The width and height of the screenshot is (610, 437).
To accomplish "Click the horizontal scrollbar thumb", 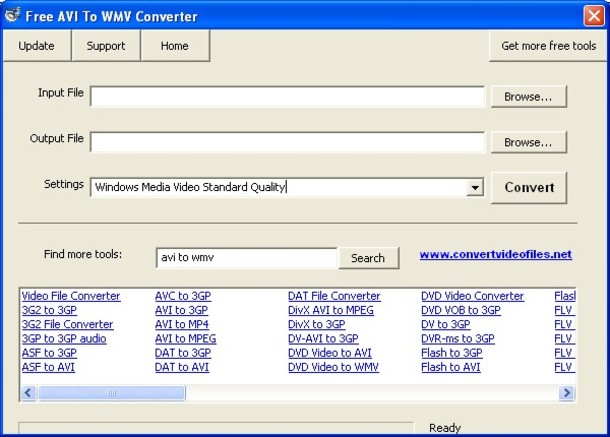I will [112, 393].
